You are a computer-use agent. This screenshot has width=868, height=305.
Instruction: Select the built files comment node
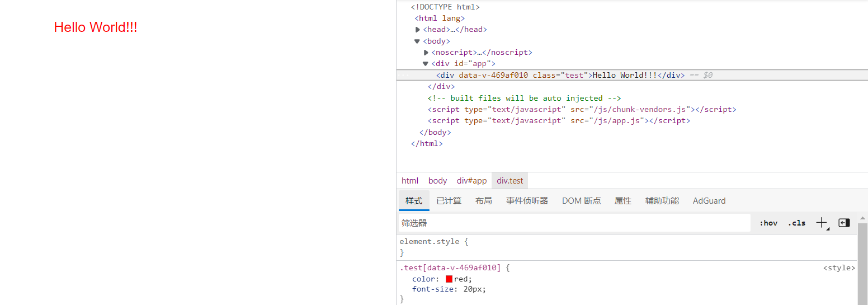click(525, 98)
